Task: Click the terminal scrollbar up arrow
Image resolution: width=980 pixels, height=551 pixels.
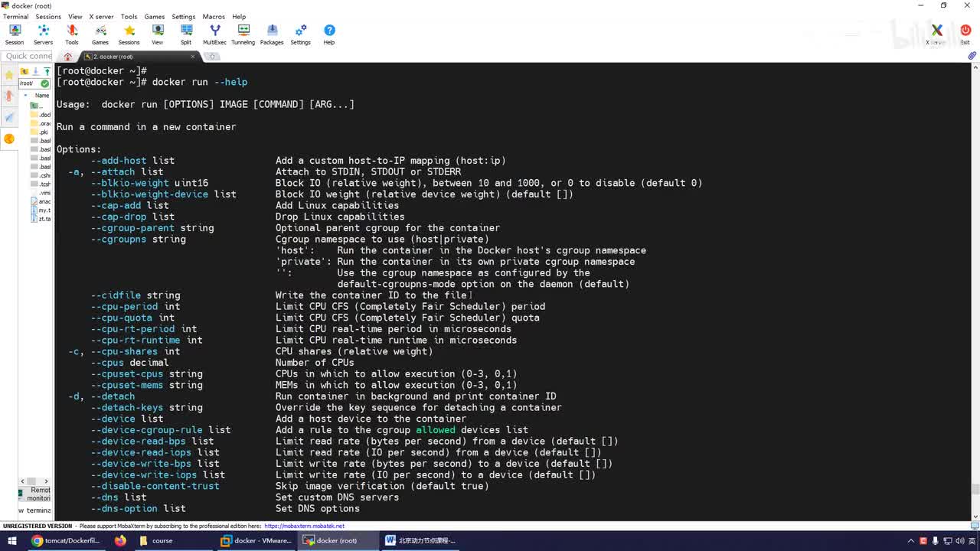Action: (975, 67)
